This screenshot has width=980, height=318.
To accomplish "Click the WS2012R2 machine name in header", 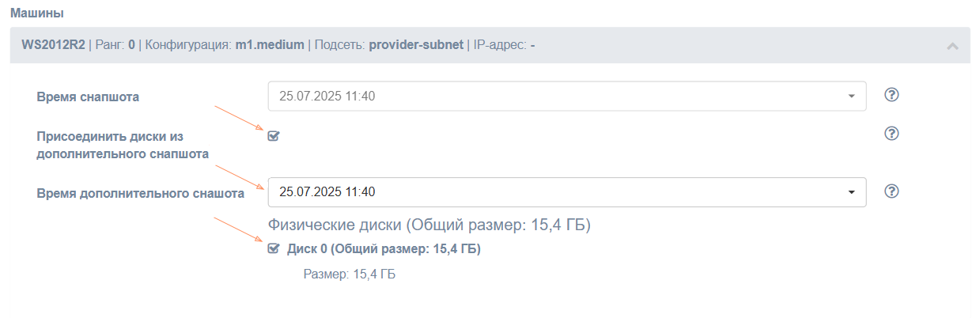I will (53, 45).
